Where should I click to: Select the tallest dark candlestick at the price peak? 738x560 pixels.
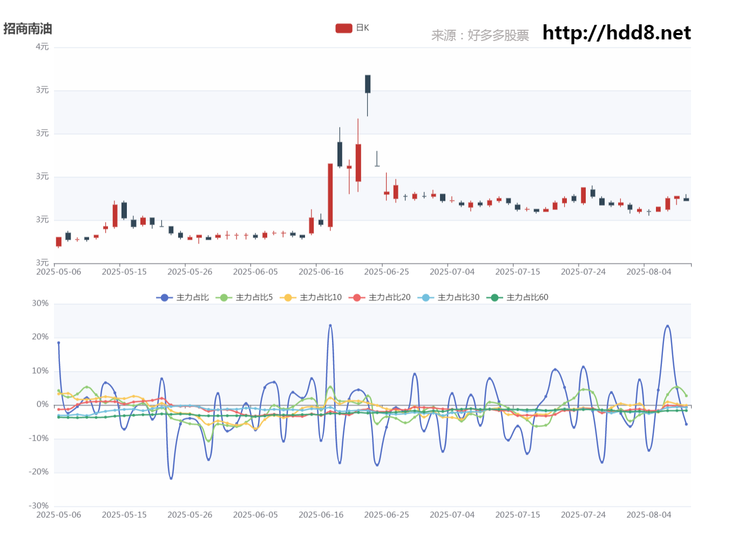(x=368, y=84)
